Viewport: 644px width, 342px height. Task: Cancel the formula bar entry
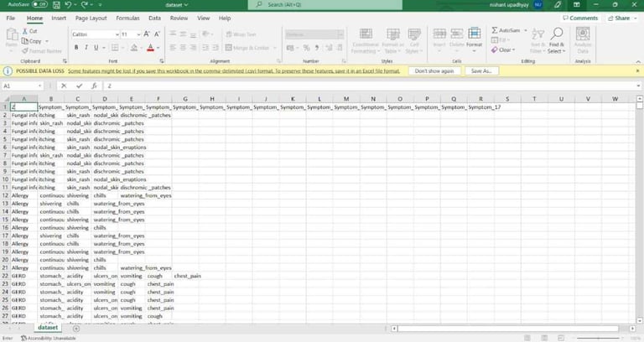coord(64,85)
